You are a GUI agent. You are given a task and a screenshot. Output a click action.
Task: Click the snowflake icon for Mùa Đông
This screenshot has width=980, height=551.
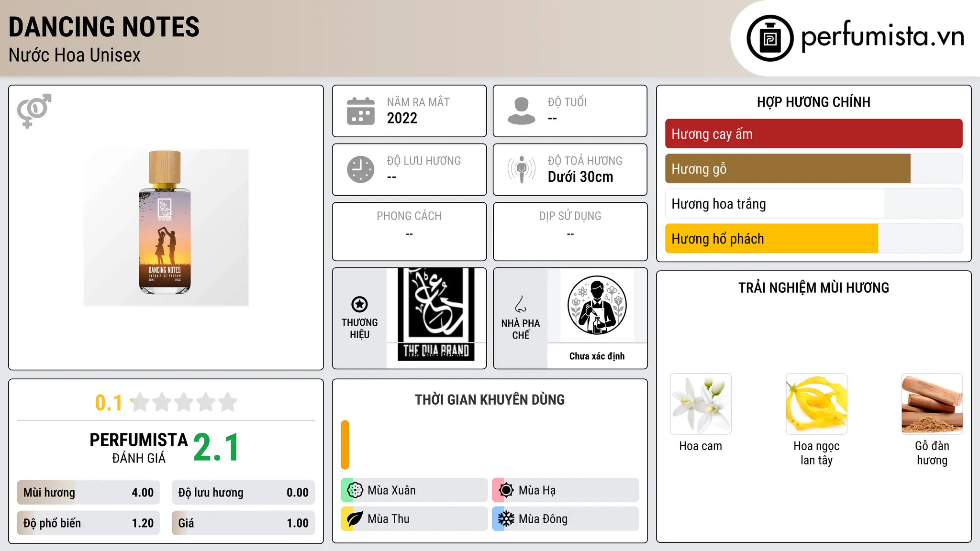click(x=506, y=519)
